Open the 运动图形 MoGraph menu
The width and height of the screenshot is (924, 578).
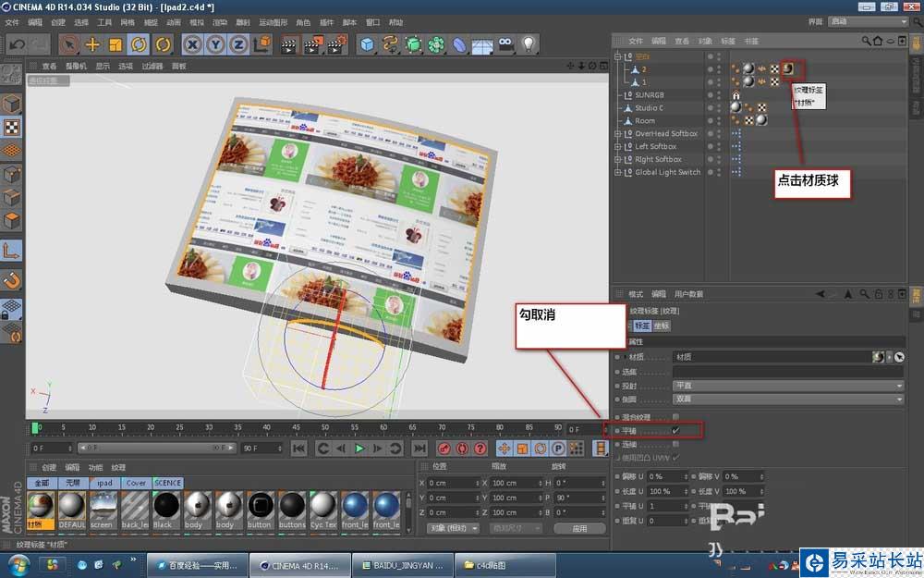click(274, 22)
